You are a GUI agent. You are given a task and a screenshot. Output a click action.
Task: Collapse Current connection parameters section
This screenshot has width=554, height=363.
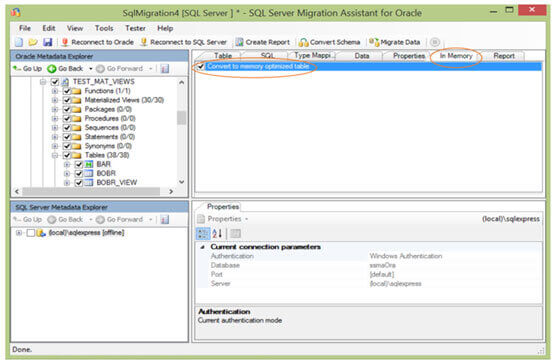[202, 247]
